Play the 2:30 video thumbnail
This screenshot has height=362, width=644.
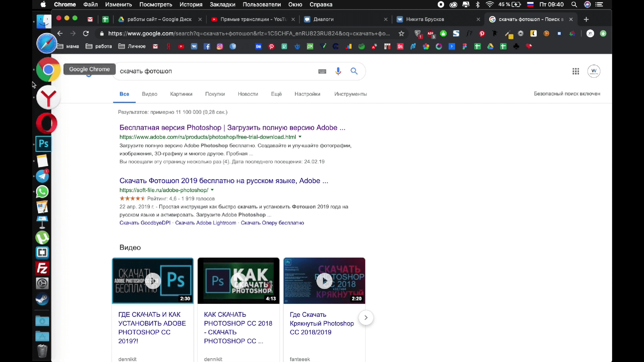pyautogui.click(x=153, y=280)
